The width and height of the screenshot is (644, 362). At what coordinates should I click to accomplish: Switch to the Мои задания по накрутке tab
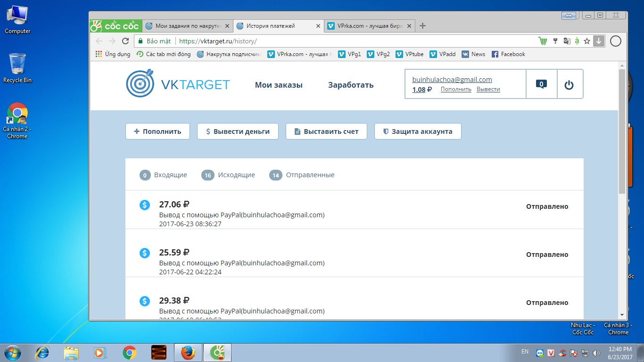188,26
